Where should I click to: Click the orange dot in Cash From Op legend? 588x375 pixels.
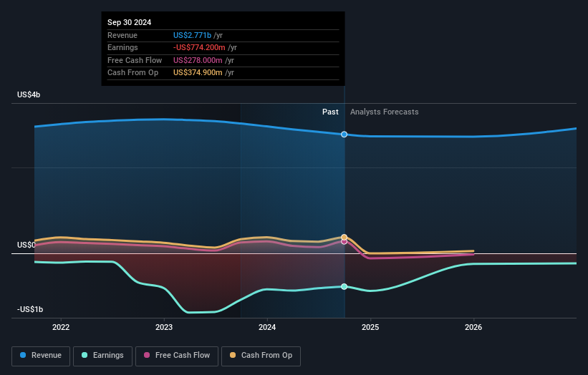(233, 355)
